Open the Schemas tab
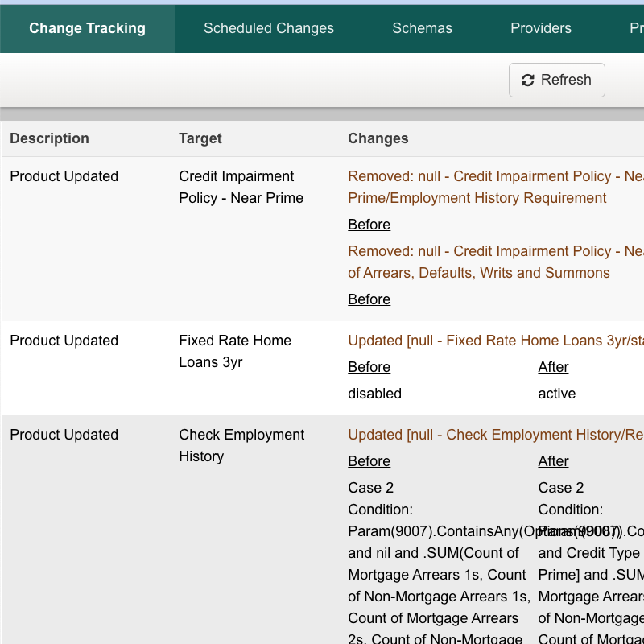 coord(422,28)
